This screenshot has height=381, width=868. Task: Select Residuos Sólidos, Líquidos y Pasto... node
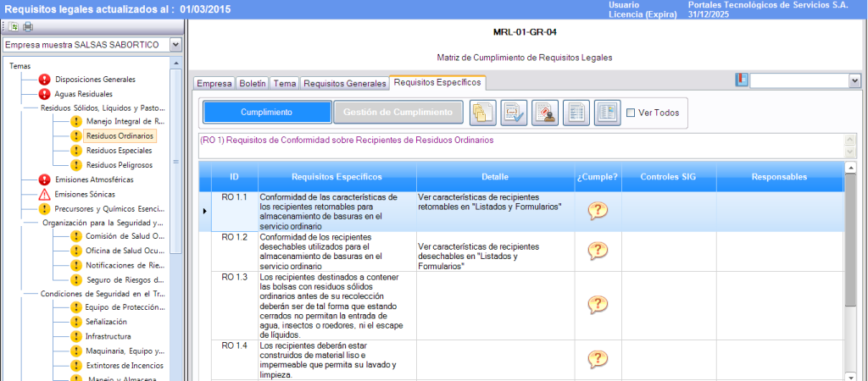click(103, 108)
